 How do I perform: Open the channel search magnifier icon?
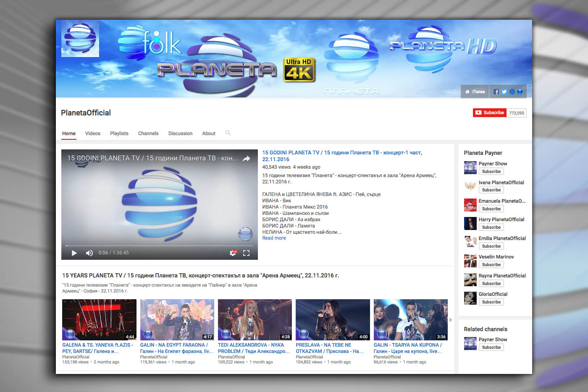pos(228,133)
